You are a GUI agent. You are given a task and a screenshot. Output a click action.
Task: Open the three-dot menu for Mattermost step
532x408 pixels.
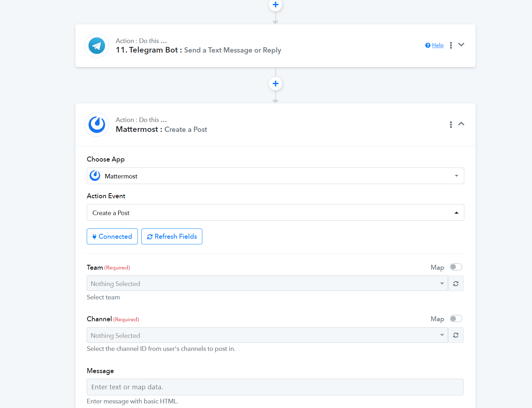[x=451, y=124]
